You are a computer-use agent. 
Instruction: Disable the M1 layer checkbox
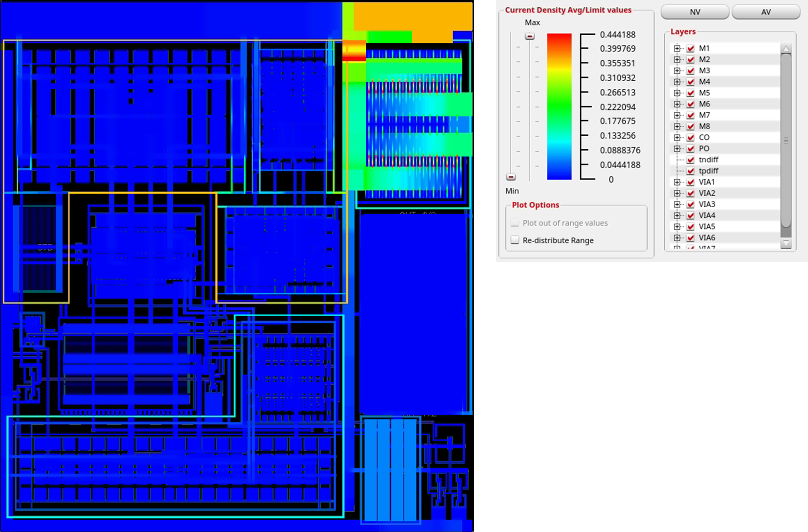(x=690, y=48)
